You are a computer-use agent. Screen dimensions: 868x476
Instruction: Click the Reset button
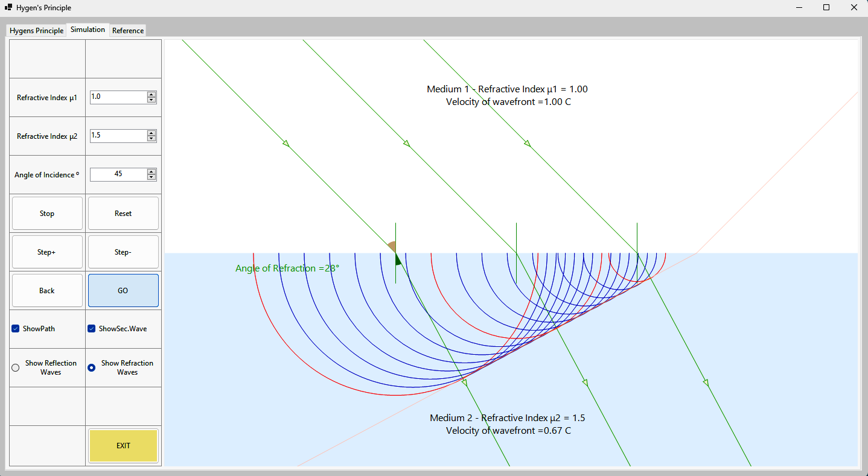pos(123,213)
